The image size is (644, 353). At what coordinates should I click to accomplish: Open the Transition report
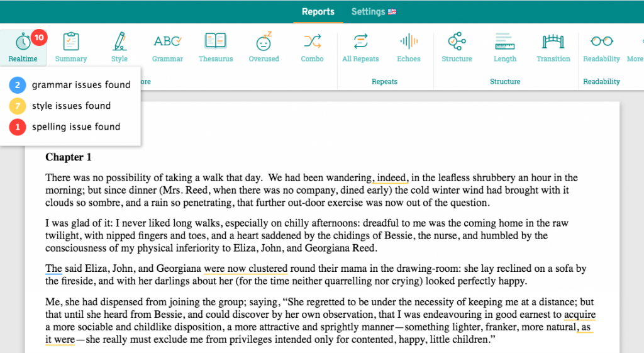553,47
